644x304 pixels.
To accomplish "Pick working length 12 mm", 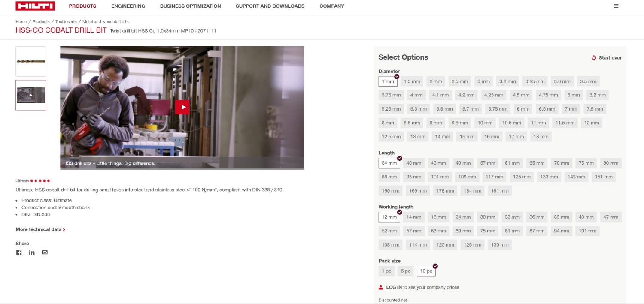I will (x=389, y=217).
